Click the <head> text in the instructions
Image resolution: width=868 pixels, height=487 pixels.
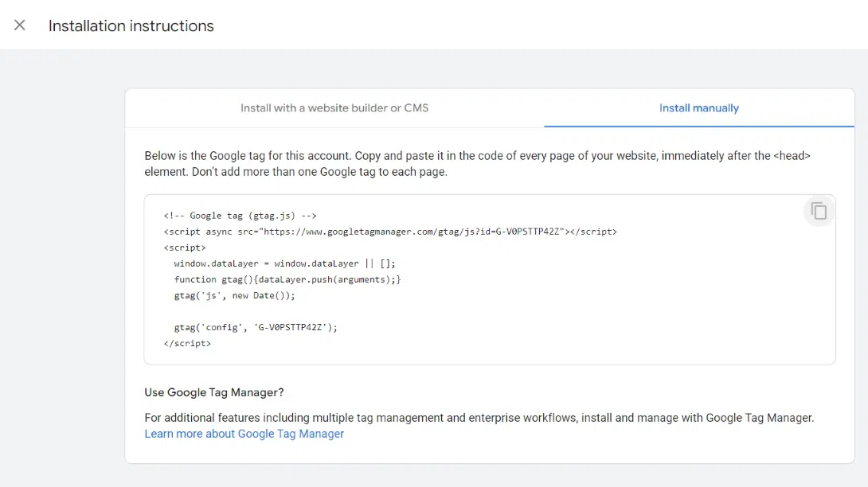click(x=792, y=156)
